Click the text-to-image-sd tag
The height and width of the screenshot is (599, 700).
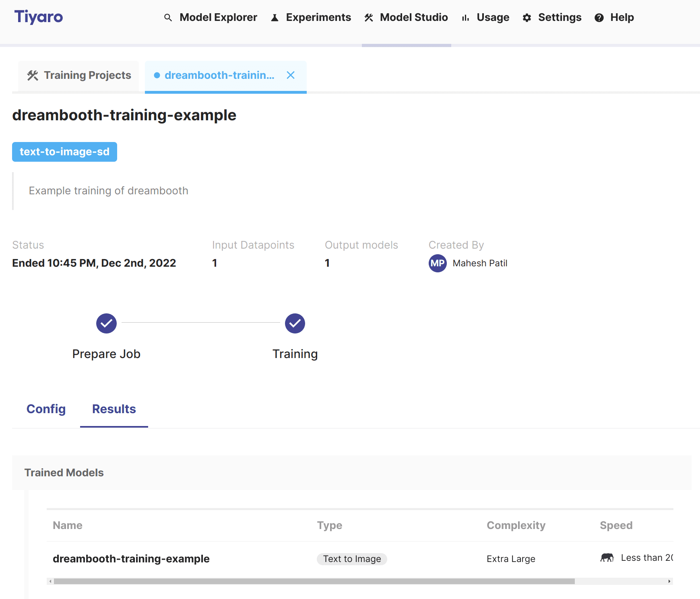pos(64,152)
